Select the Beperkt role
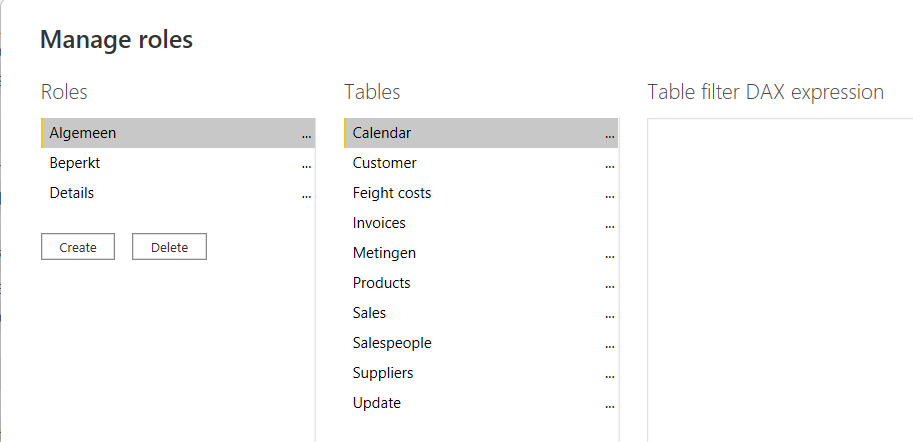This screenshot has width=913, height=442. pyautogui.click(x=75, y=163)
